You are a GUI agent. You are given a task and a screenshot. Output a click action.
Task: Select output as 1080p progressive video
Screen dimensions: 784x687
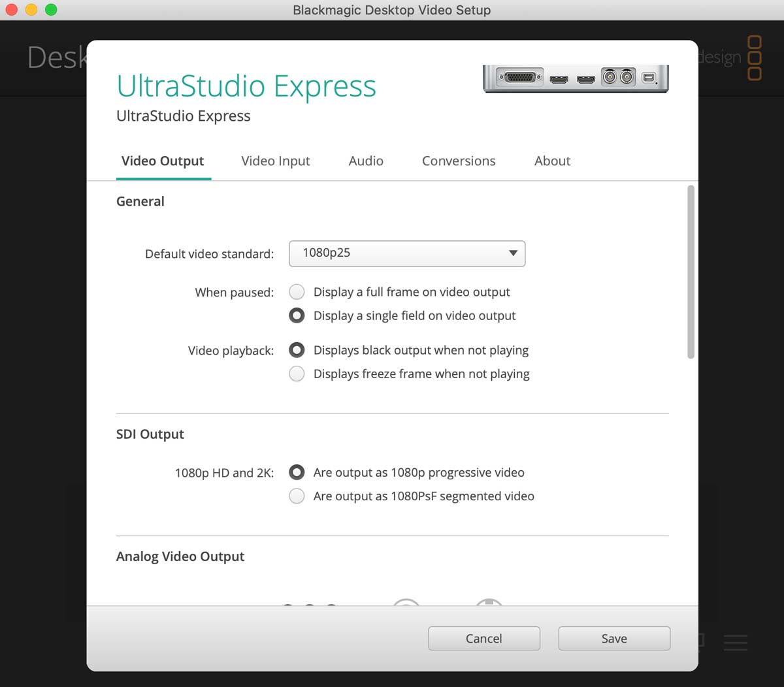297,472
